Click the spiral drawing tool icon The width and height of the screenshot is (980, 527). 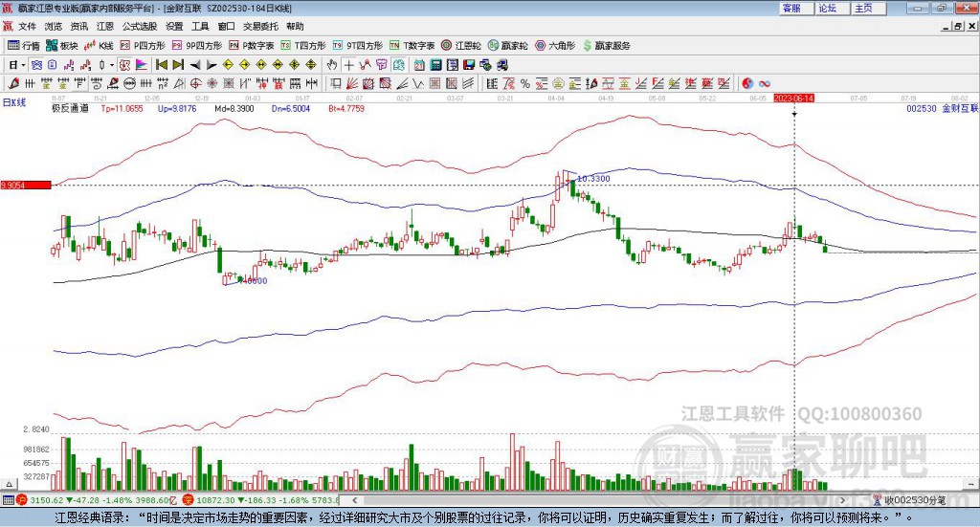pos(97,83)
